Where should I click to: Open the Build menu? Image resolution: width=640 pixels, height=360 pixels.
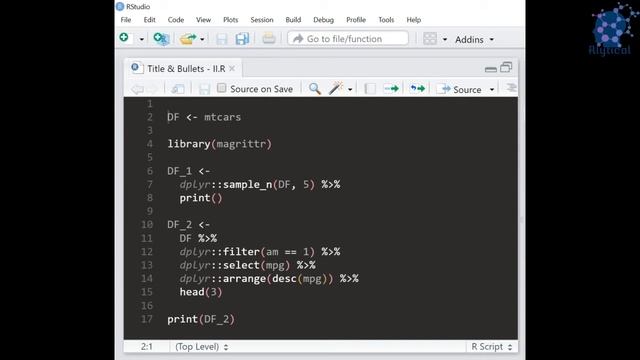click(293, 20)
